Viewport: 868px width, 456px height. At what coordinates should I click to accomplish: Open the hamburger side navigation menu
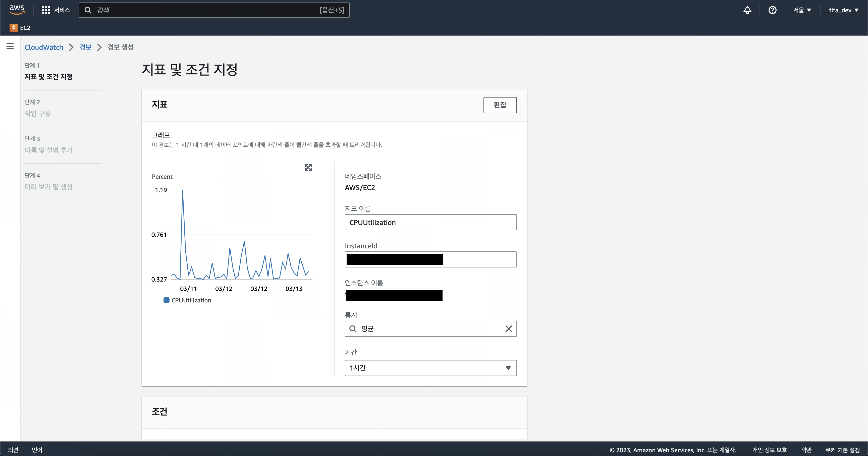click(10, 47)
